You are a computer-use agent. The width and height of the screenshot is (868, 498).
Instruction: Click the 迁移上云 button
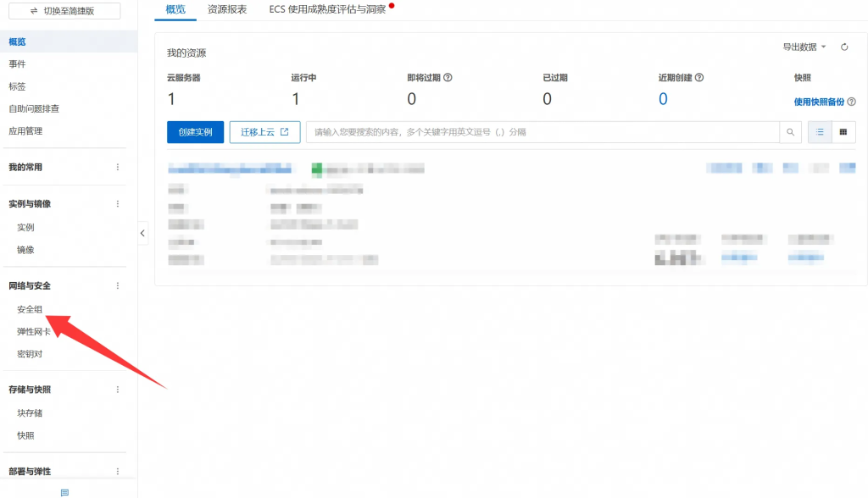pyautogui.click(x=264, y=132)
